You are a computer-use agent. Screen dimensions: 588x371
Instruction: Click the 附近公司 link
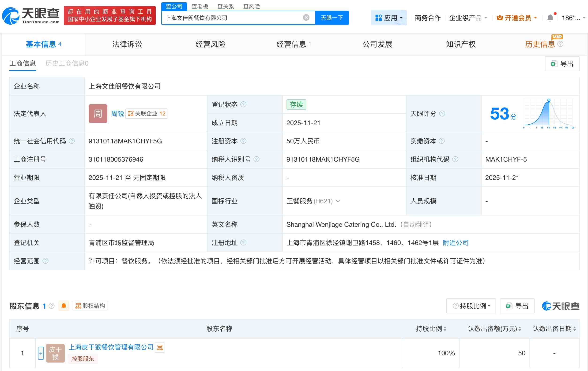[x=455, y=243]
